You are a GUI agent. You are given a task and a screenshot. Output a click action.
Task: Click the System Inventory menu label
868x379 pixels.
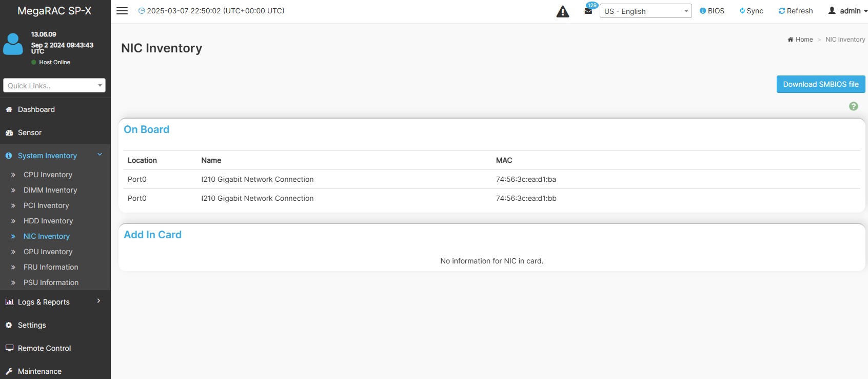coord(47,156)
